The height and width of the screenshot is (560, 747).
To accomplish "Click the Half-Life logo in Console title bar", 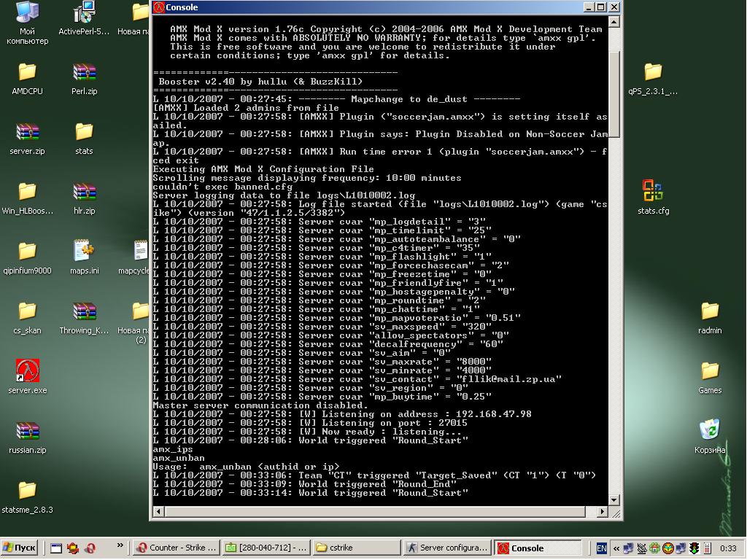I will click(x=159, y=7).
